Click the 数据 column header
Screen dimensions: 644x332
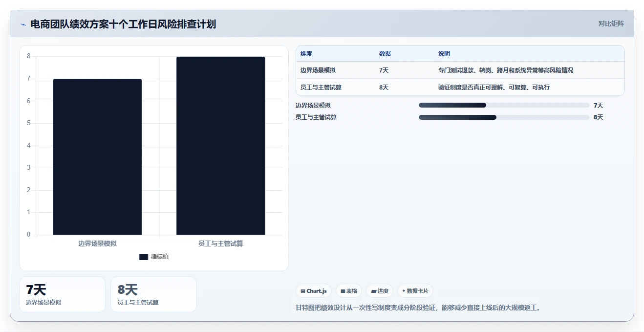pyautogui.click(x=385, y=54)
